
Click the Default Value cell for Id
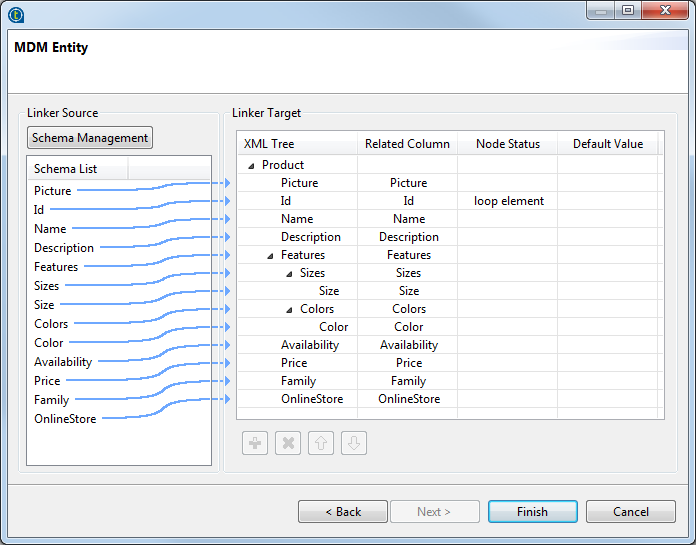tap(608, 201)
